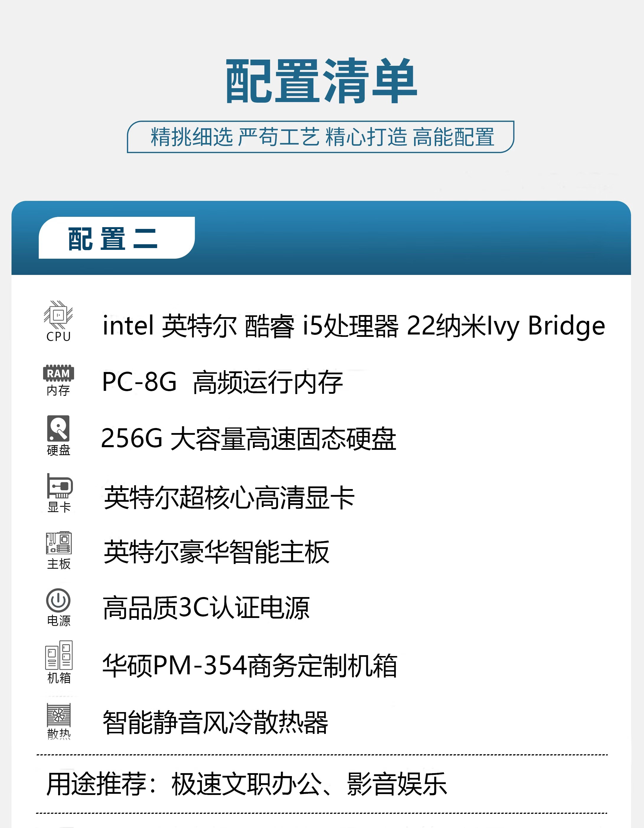Click the intel i5 processor description
This screenshot has height=828, width=644.
pos(354,326)
